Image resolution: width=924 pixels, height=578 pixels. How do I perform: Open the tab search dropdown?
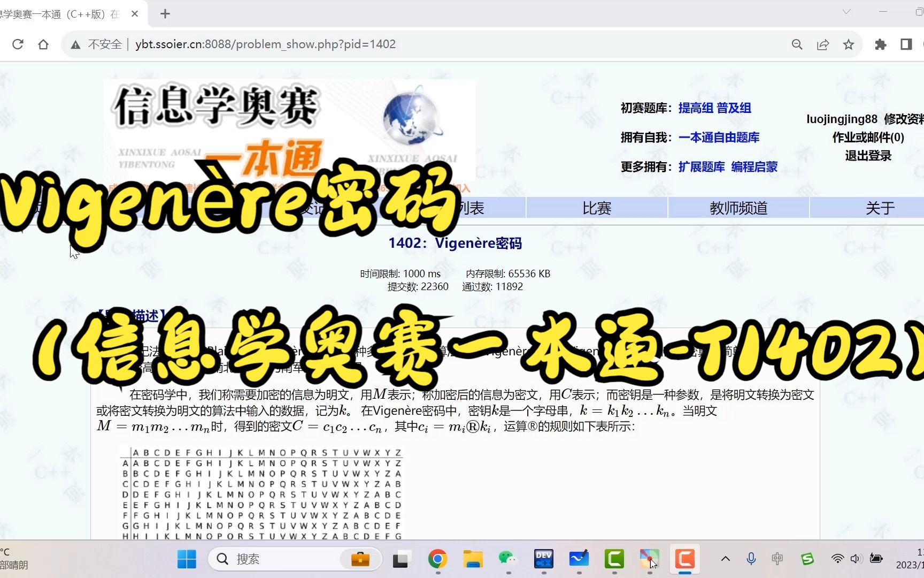pos(846,11)
